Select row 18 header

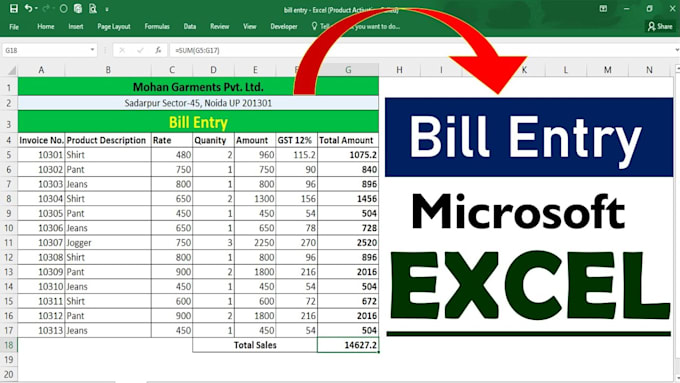9,345
